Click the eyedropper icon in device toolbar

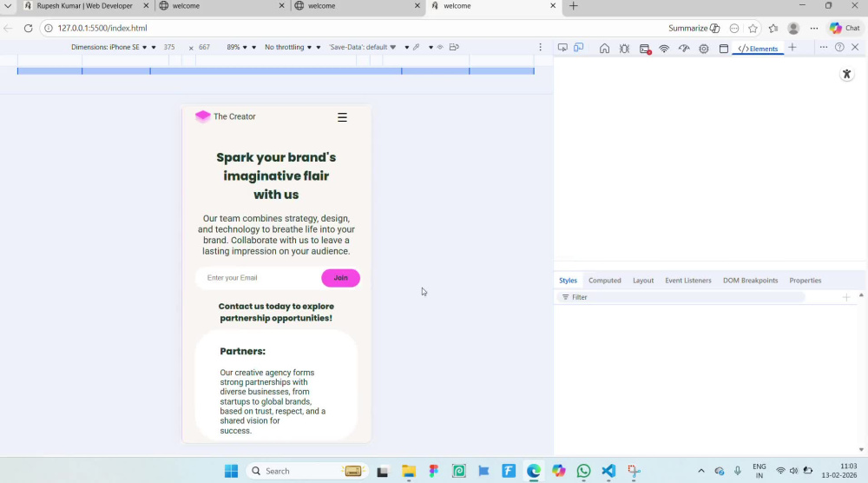click(x=417, y=47)
